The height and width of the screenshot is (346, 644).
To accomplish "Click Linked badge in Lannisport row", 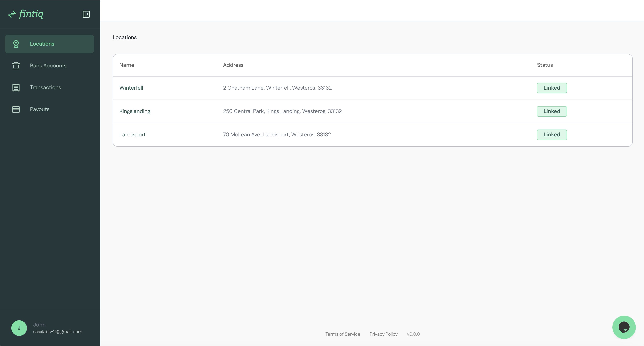I will click(x=552, y=135).
